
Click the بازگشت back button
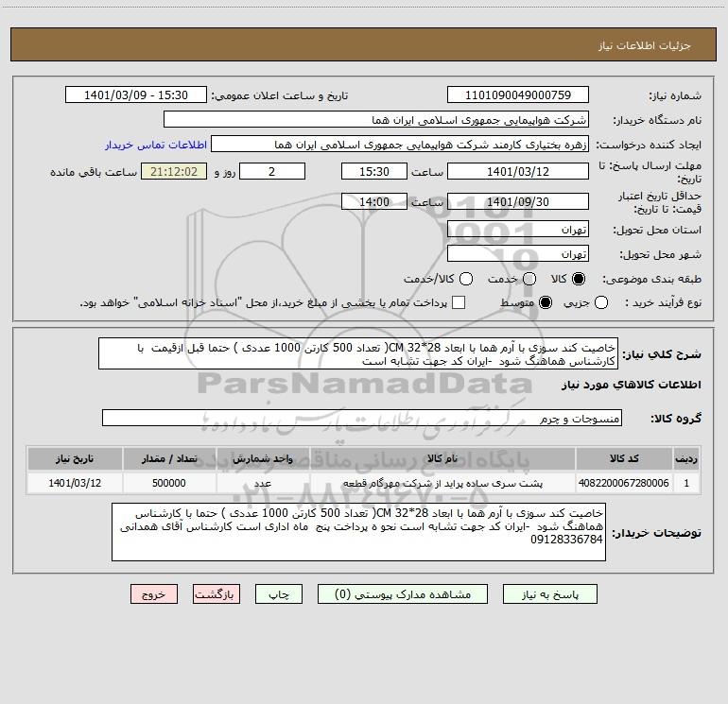(x=217, y=594)
